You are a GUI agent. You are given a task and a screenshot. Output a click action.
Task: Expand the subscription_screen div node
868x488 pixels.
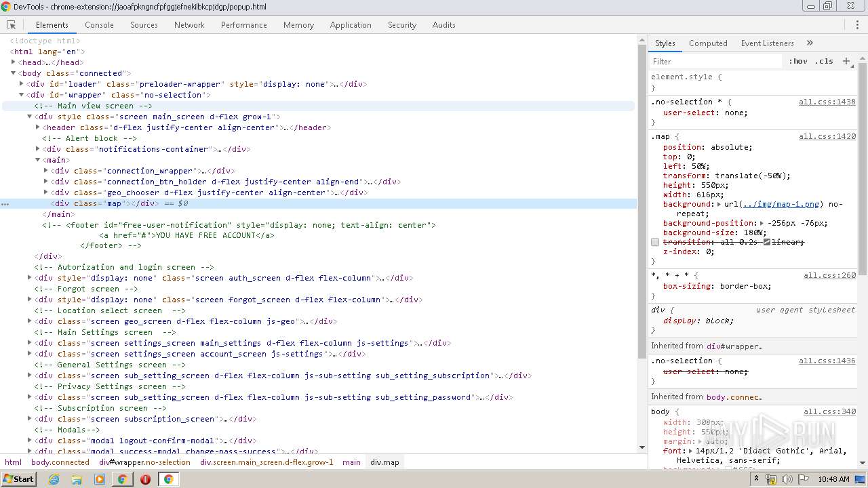(29, 419)
